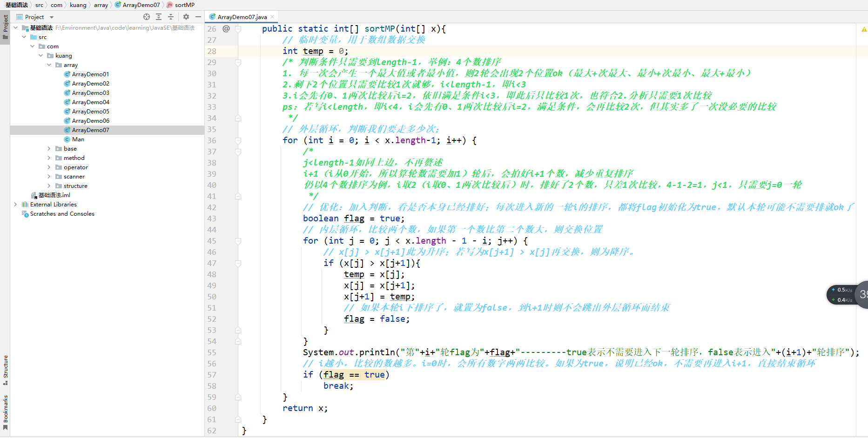This screenshot has width=868, height=438.
Task: Fold the block comment starting at line 37
Action: pos(238,152)
